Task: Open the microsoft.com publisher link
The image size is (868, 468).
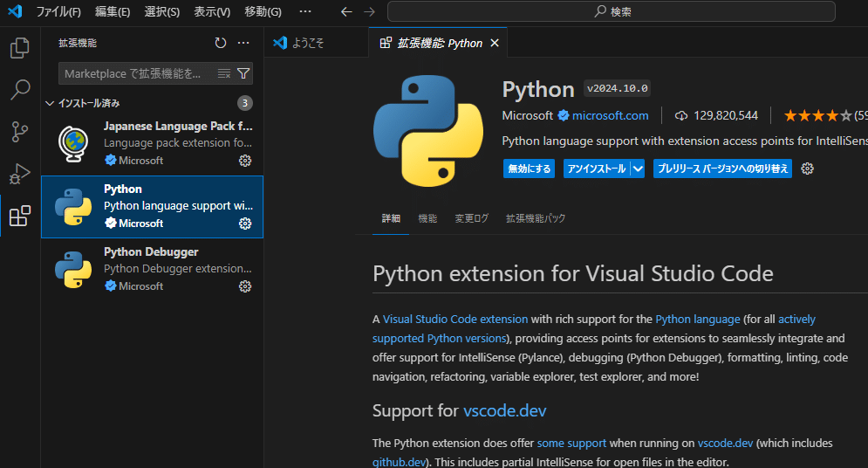Action: click(x=610, y=115)
